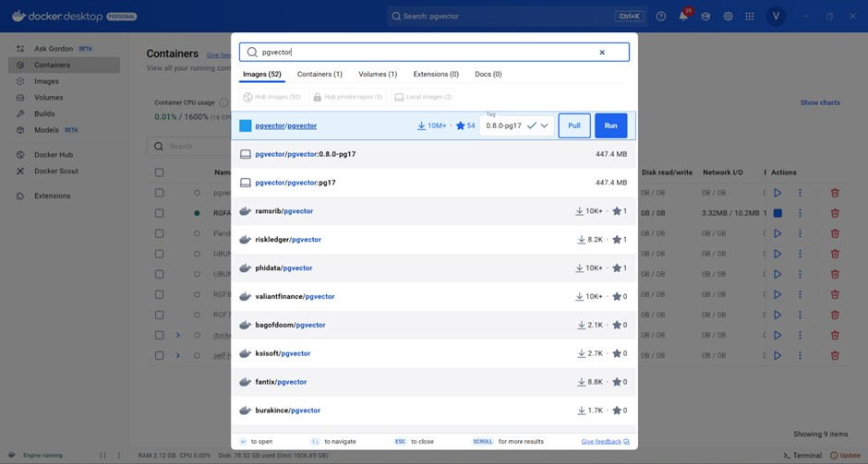Select the valiantfinance/pgvector result

pyautogui.click(x=434, y=296)
